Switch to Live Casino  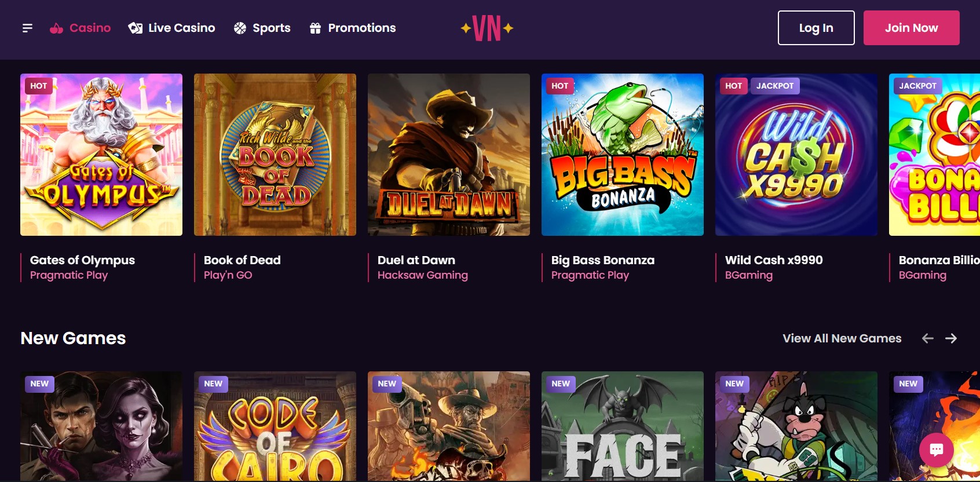(181, 28)
